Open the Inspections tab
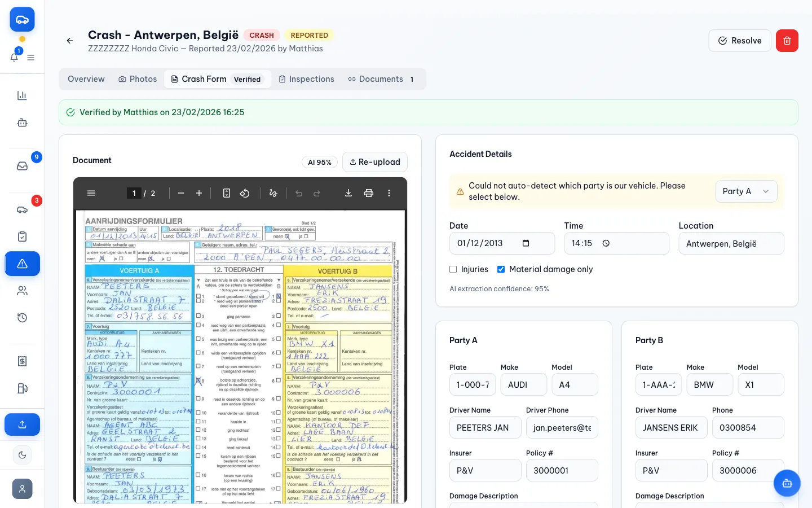 pyautogui.click(x=306, y=79)
